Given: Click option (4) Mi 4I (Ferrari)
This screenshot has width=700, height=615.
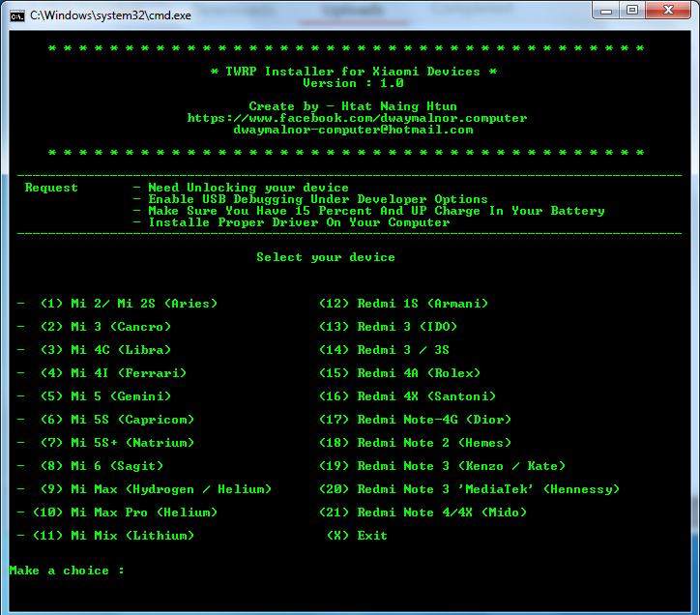Looking at the screenshot, I should [113, 373].
